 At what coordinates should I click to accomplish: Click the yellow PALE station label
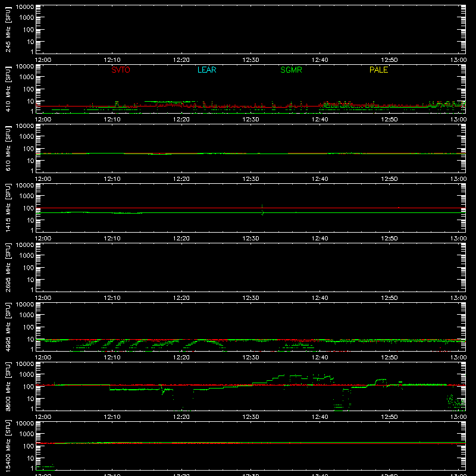pos(378,70)
